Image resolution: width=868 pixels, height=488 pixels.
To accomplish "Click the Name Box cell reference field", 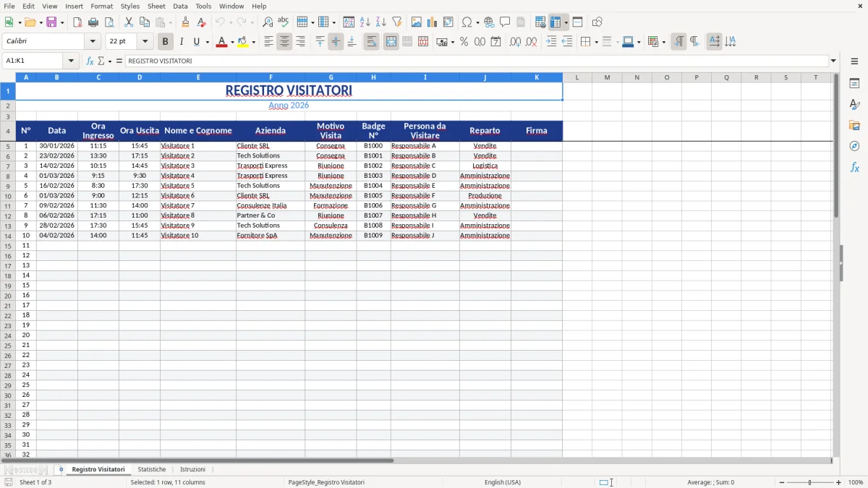I will tap(34, 60).
